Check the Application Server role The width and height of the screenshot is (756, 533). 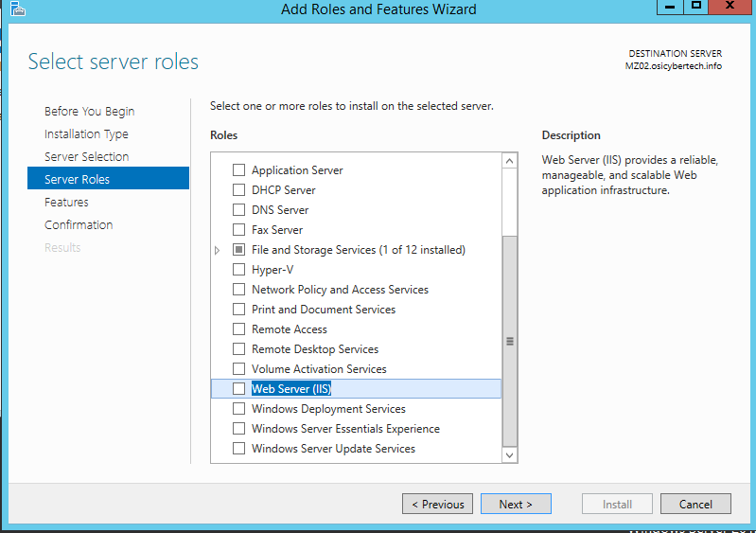pyautogui.click(x=238, y=169)
